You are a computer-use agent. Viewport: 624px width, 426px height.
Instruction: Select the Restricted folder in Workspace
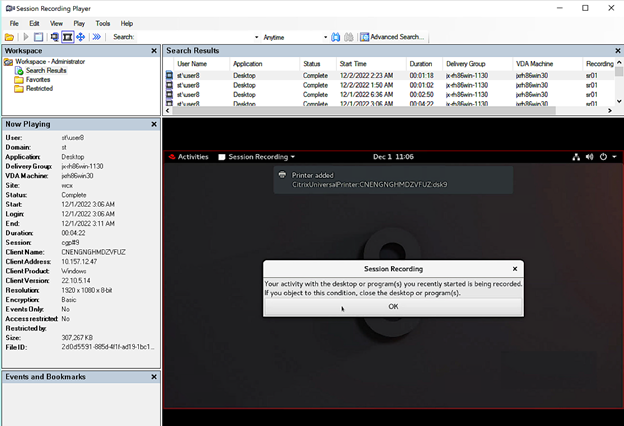pos(39,88)
